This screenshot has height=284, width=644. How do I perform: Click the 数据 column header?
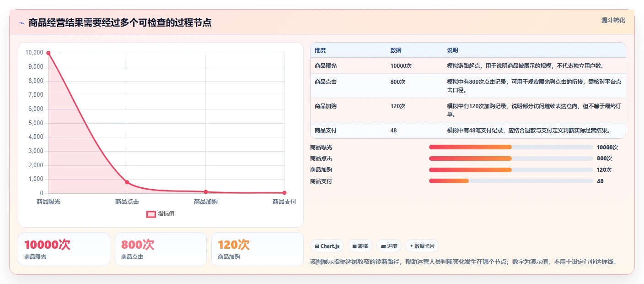coord(396,50)
